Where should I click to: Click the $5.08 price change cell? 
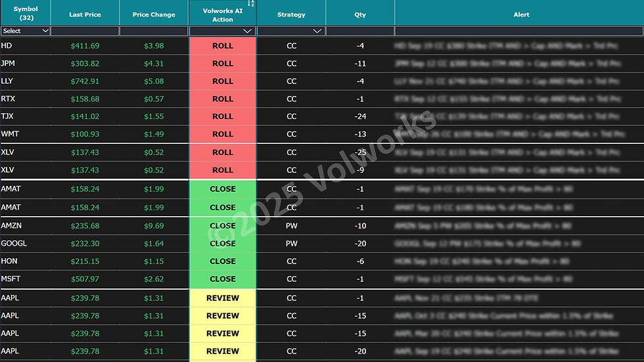154,81
